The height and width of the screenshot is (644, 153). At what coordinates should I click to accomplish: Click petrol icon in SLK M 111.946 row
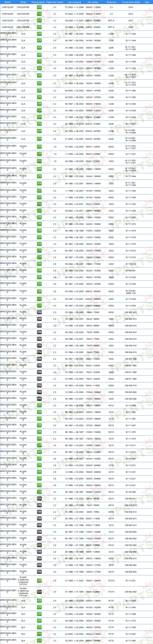(39, 601)
